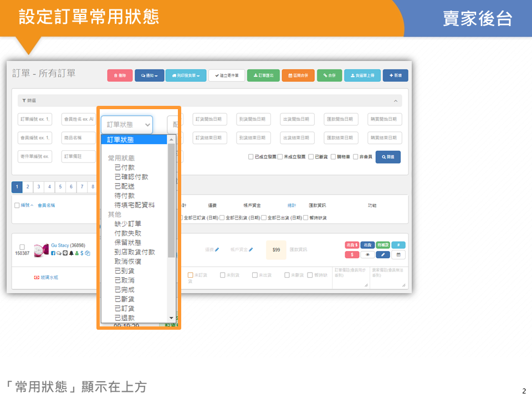Collapse the 篩選 filter panel chevron
Image resolution: width=532 pixels, height=399 pixels.
[396, 101]
